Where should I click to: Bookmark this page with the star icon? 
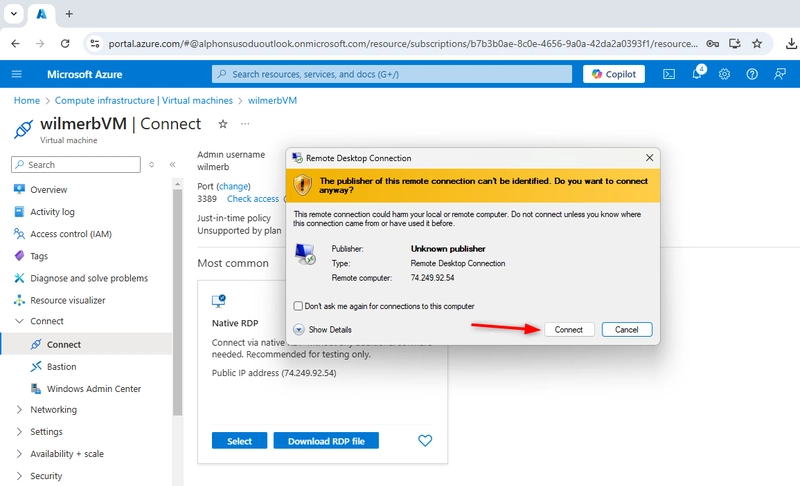tap(757, 43)
